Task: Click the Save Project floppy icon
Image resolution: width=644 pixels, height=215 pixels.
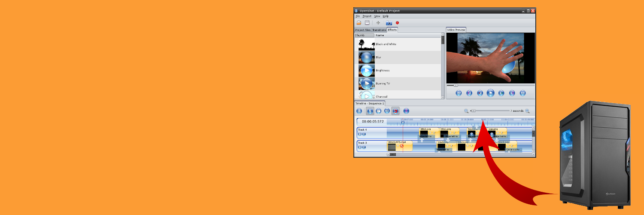Action: (368, 23)
